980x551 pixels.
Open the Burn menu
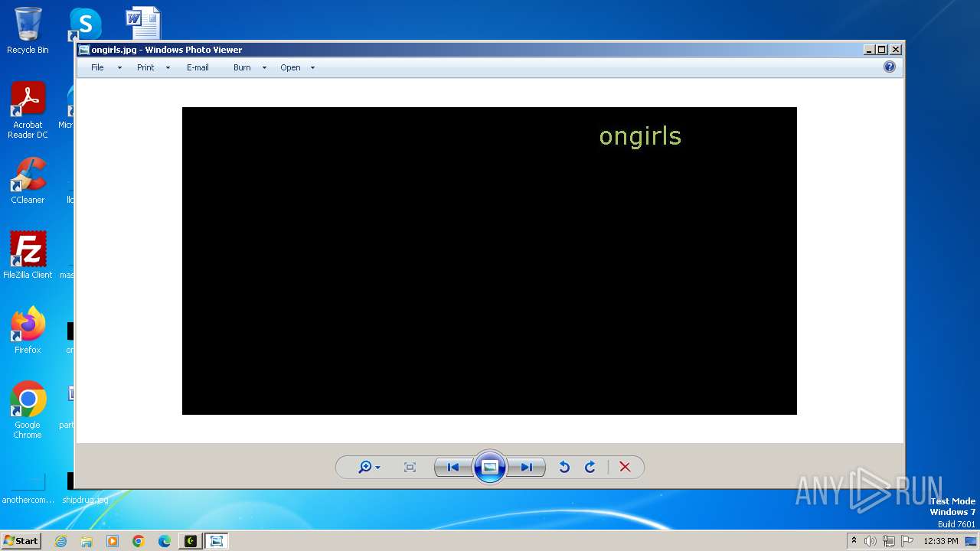tap(242, 67)
